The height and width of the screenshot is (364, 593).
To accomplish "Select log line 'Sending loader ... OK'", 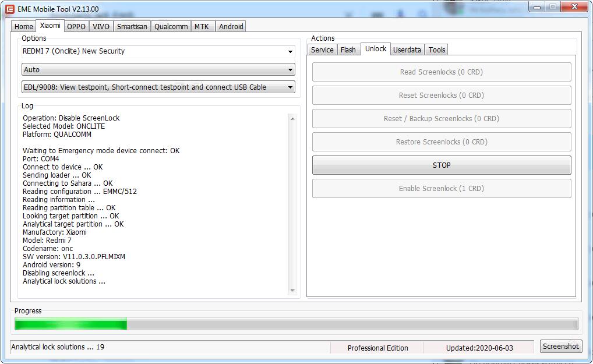I will (57, 175).
